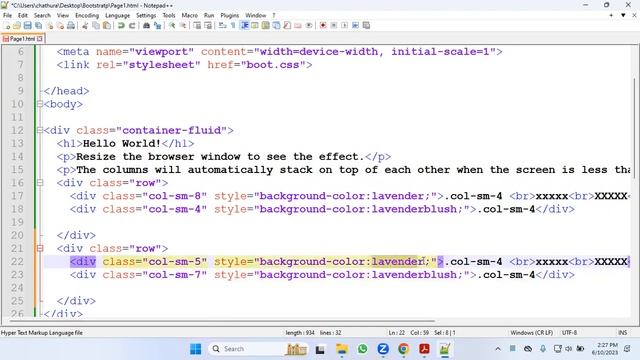The image size is (640, 360).
Task: Click the Paste toolbar icon
Action: (107, 25)
